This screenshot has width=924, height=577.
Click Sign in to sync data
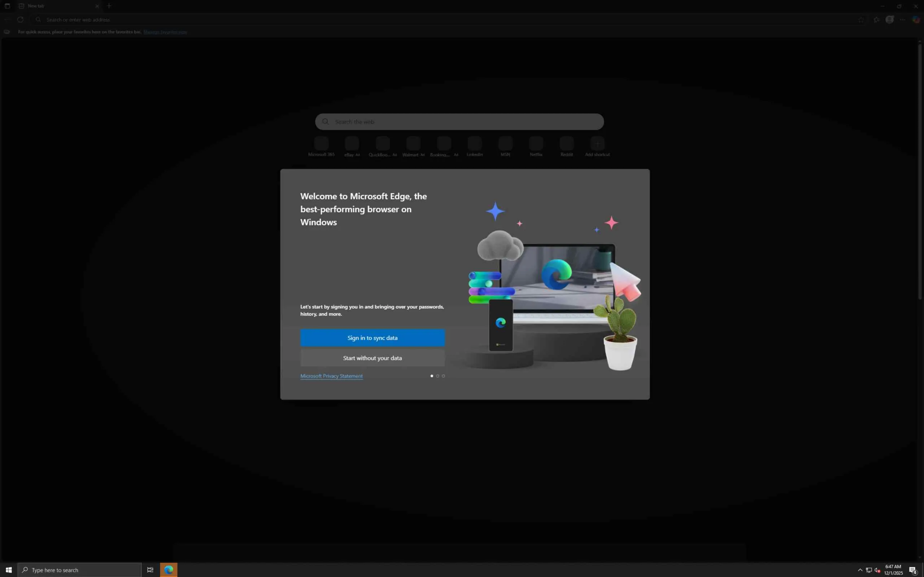coord(372,338)
